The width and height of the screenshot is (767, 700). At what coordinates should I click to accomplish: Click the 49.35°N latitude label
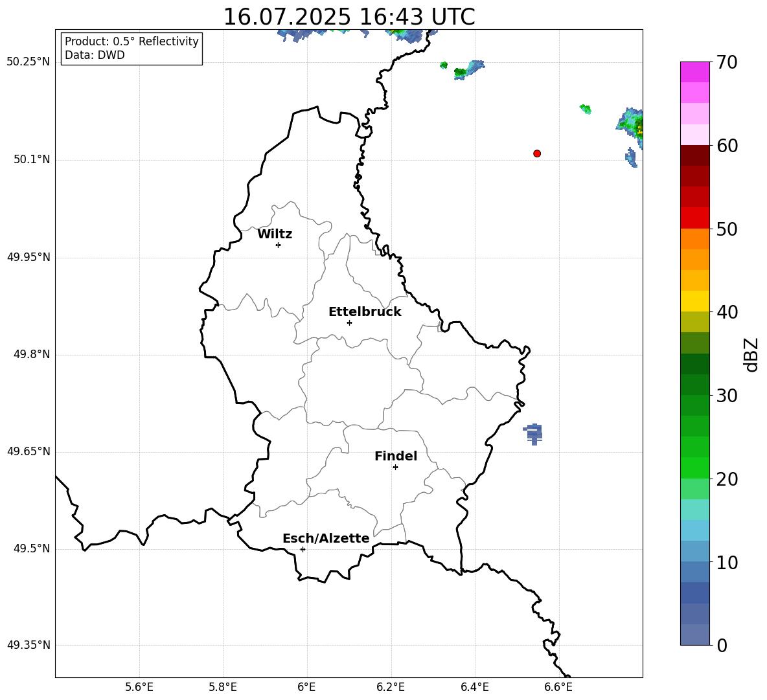28,645
